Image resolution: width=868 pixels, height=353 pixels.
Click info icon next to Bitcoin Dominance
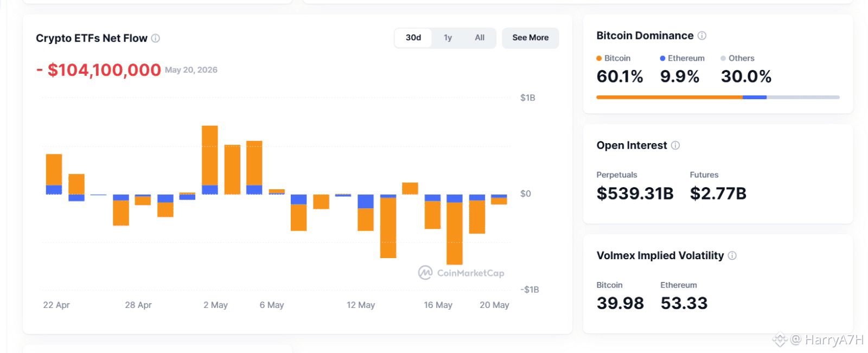[702, 36]
